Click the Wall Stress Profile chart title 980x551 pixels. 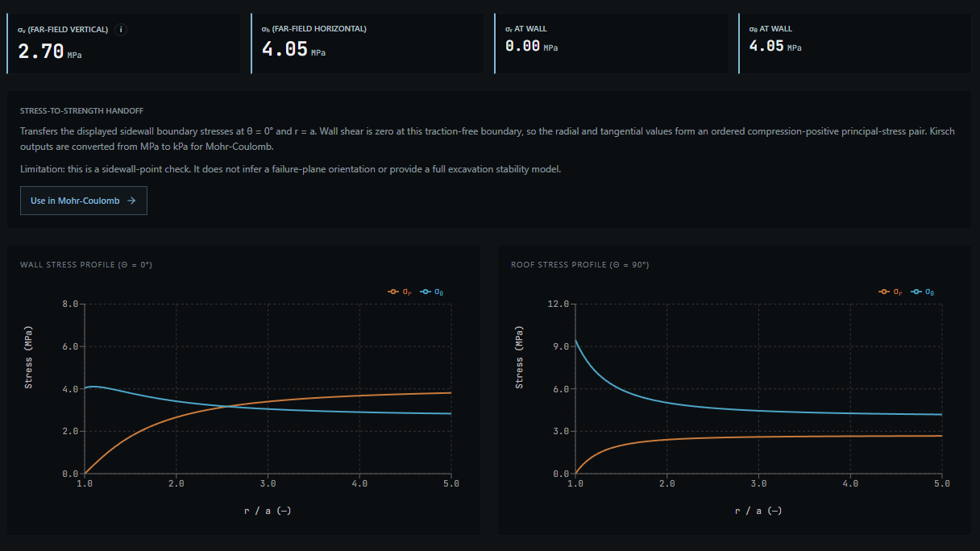click(x=86, y=264)
